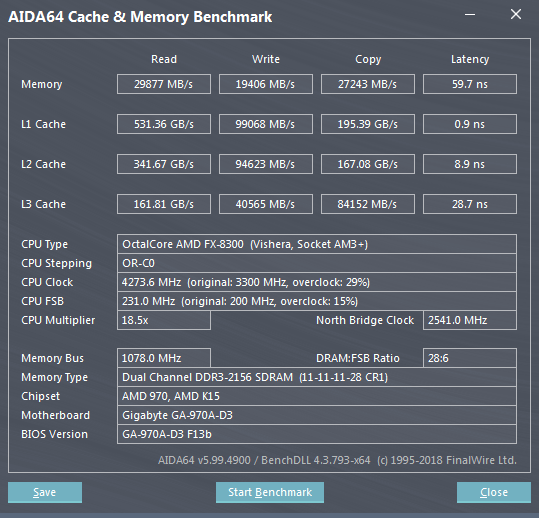Viewport: 539px width, 518px height.
Task: Click the Memory Copy result box
Action: (368, 84)
